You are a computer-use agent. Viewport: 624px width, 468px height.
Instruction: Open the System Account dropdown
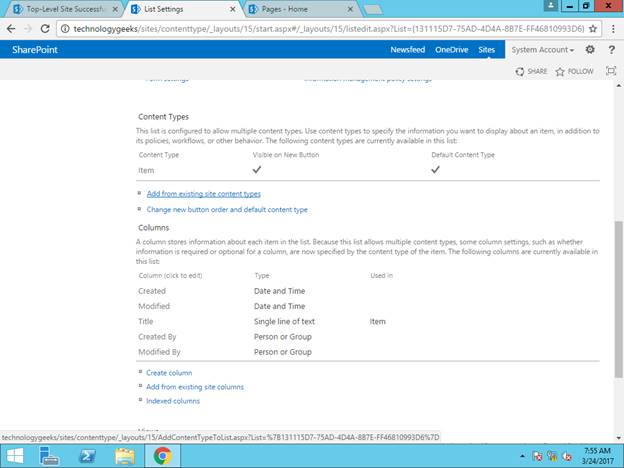(x=542, y=50)
